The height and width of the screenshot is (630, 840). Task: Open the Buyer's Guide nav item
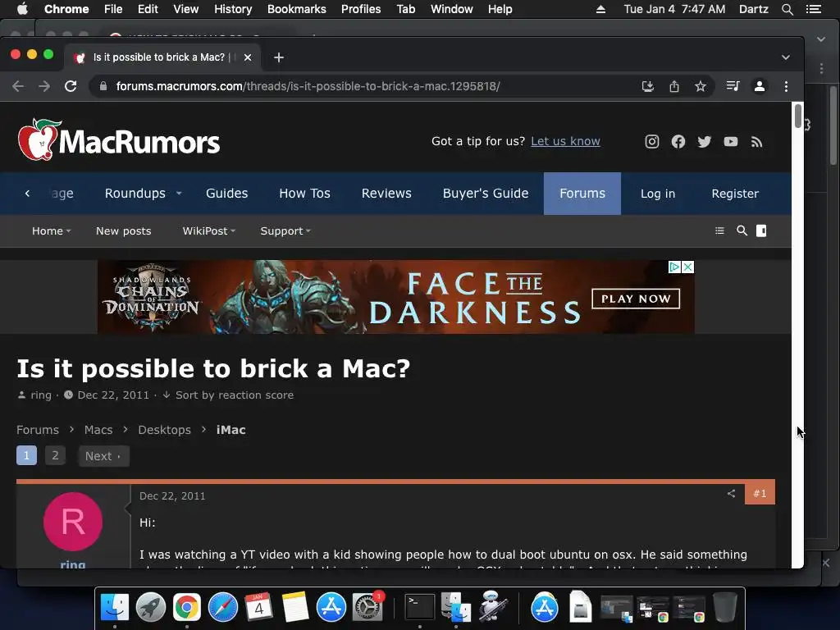[x=486, y=194]
